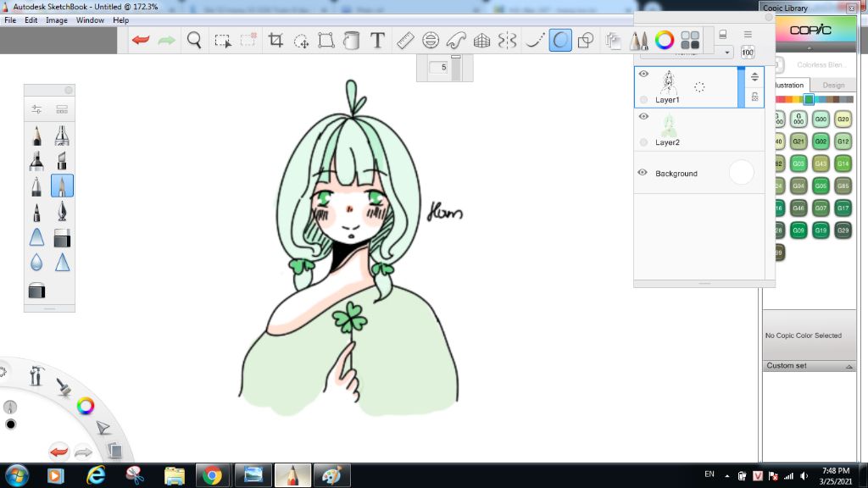Image resolution: width=868 pixels, height=488 pixels.
Task: Toggle the round button beside Layer2 name
Action: [x=643, y=142]
